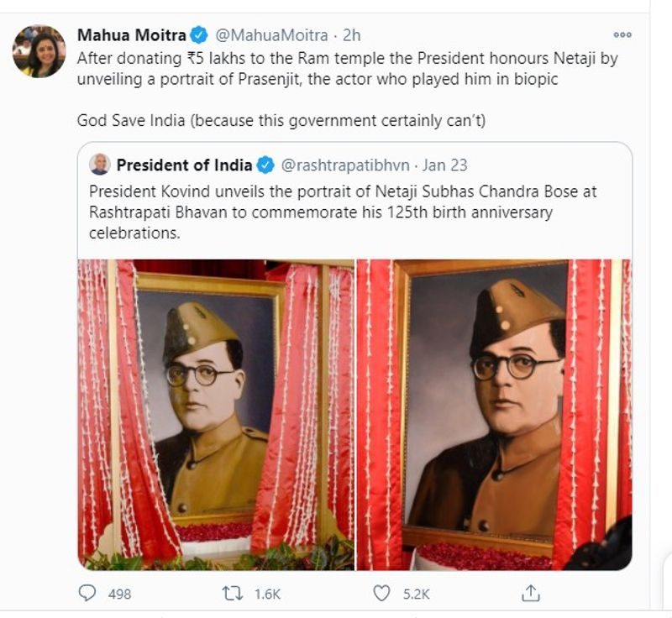Open the three-dot more options menu
Viewport: 672px width, 618px height.
[x=622, y=34]
